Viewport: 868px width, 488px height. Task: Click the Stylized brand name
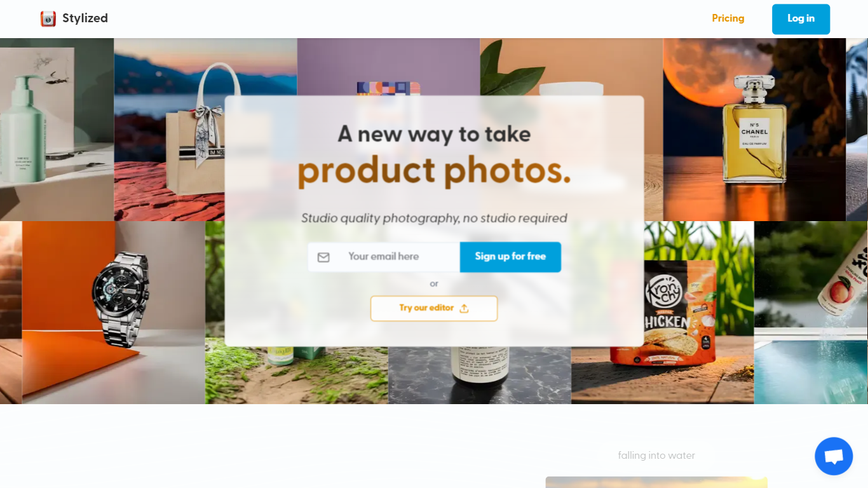point(85,18)
